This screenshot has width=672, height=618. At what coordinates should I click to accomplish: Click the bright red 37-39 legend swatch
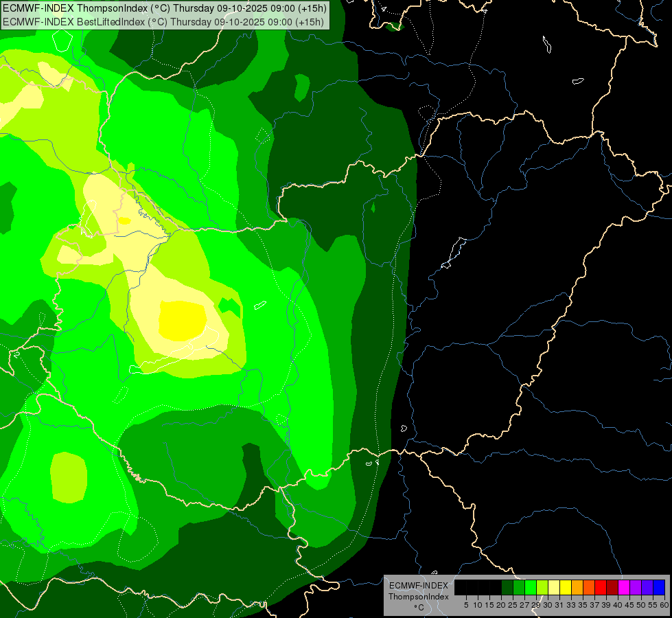(601, 587)
